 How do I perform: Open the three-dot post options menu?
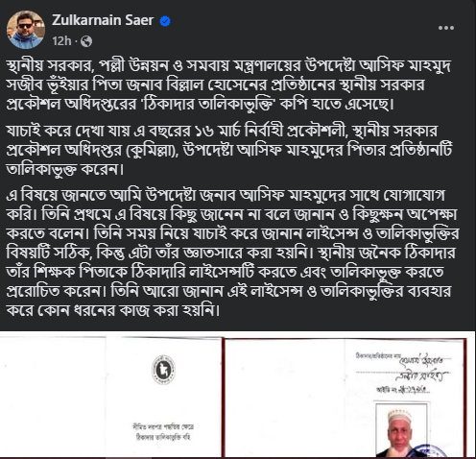(446, 28)
